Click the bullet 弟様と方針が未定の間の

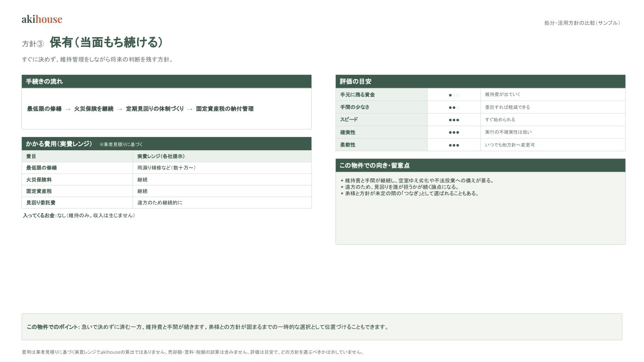click(410, 193)
